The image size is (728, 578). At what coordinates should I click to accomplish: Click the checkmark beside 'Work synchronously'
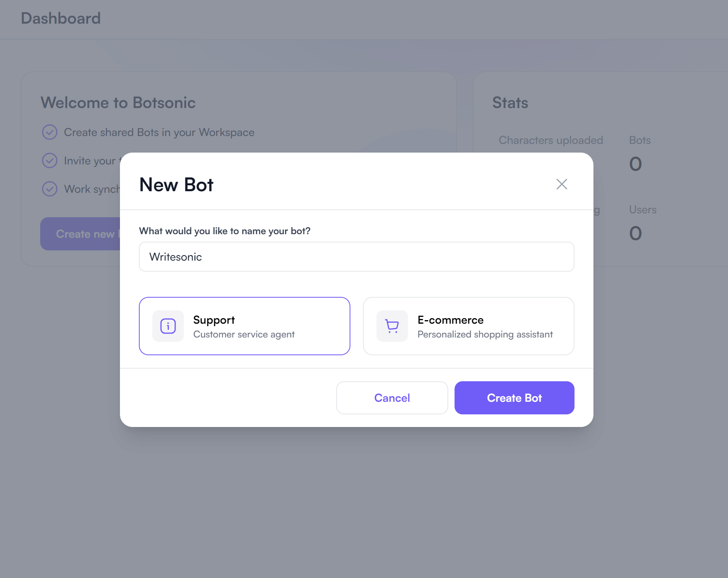click(x=49, y=189)
